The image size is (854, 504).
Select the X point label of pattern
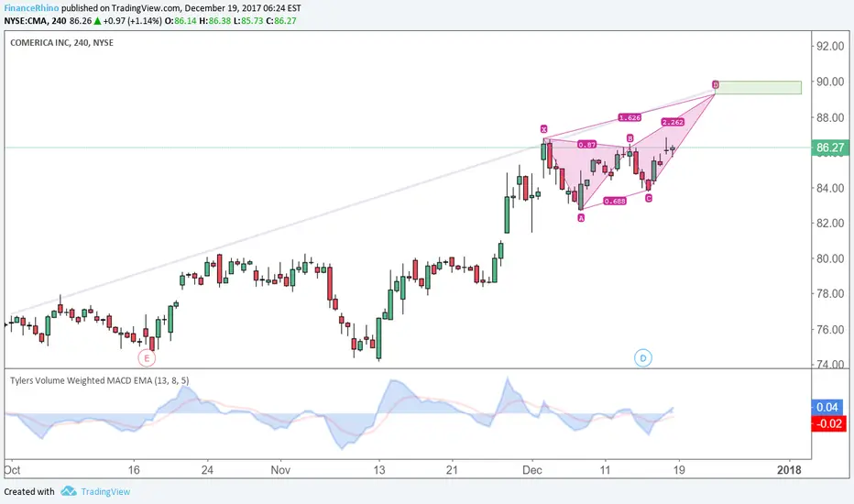pyautogui.click(x=543, y=129)
